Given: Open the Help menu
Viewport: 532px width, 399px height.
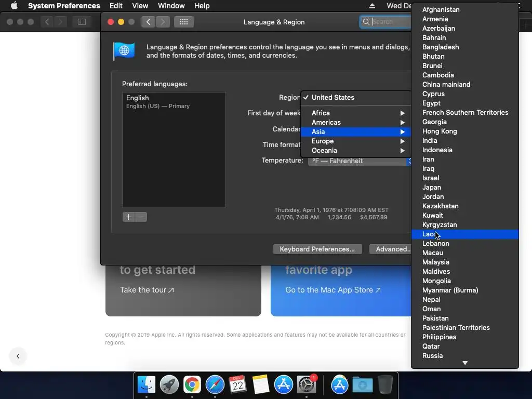Looking at the screenshot, I should [202, 6].
